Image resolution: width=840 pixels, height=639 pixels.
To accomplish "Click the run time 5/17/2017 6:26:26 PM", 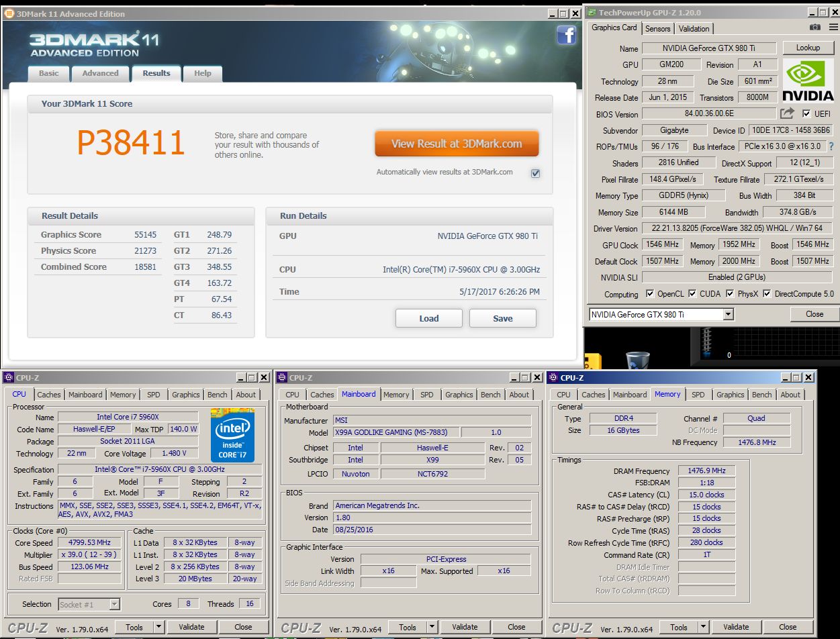I will click(x=498, y=291).
